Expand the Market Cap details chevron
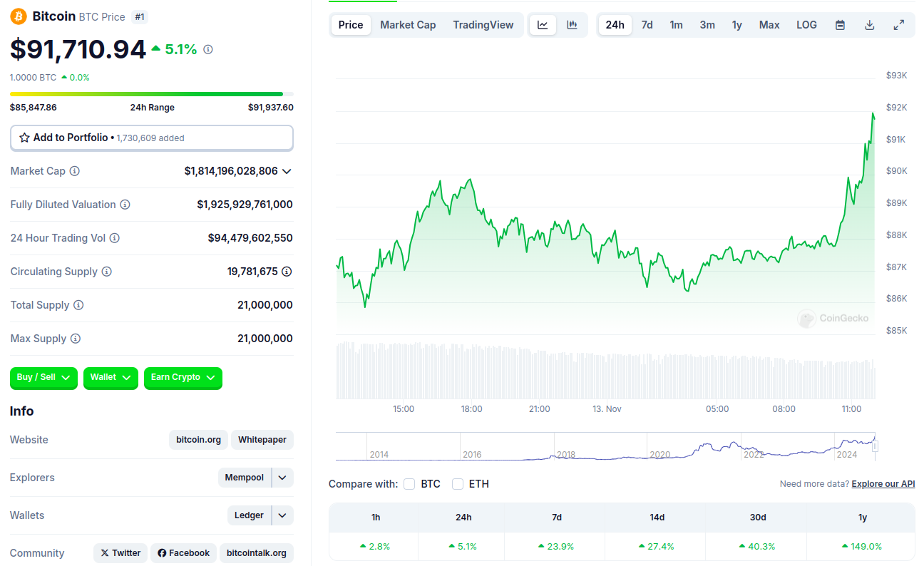This screenshot has width=924, height=566. coord(287,171)
